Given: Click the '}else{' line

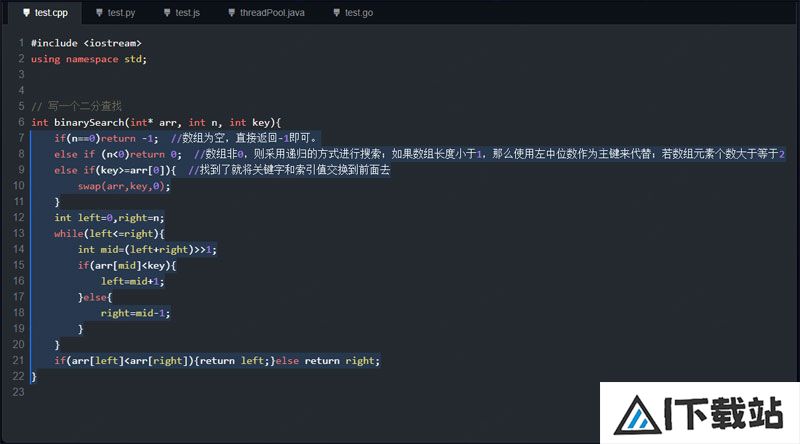Looking at the screenshot, I should pos(95,297).
